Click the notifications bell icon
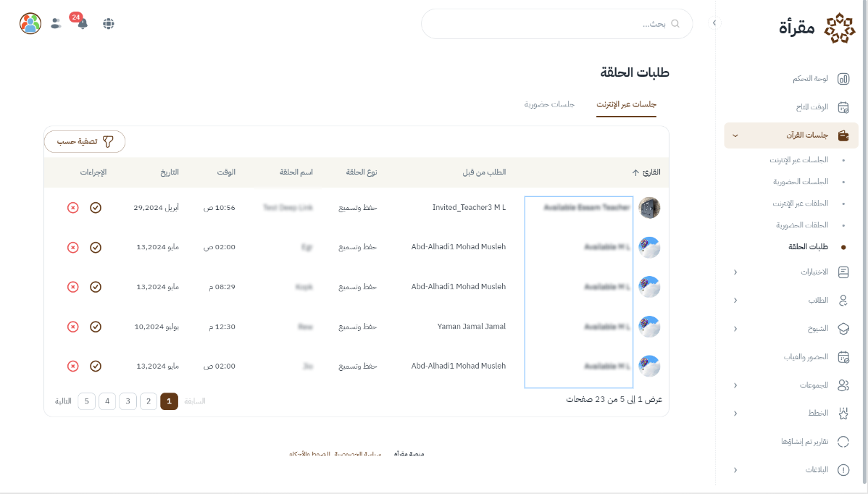 (82, 23)
